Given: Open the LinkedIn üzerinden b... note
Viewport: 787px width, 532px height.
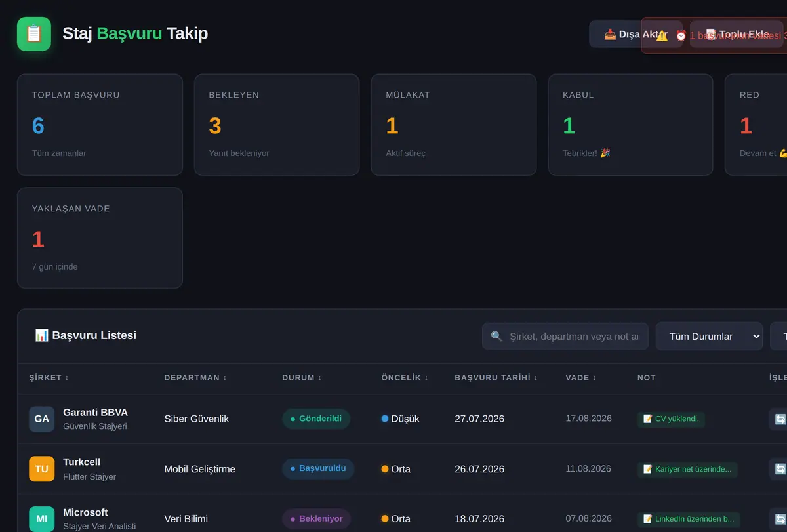Looking at the screenshot, I should [x=689, y=519].
